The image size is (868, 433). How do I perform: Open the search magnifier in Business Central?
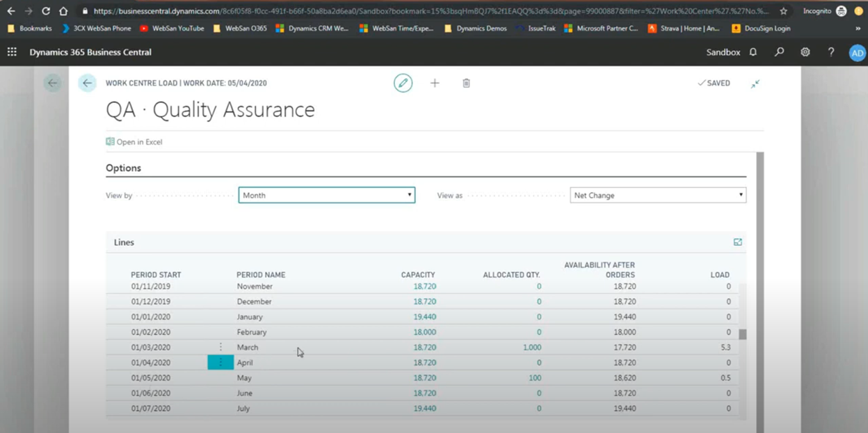780,52
